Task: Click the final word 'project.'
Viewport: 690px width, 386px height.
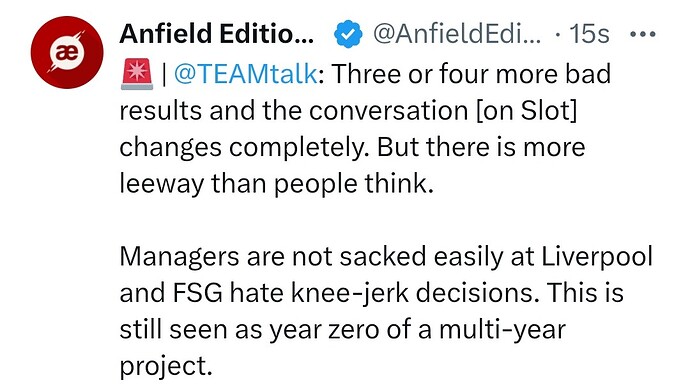Action: point(166,367)
